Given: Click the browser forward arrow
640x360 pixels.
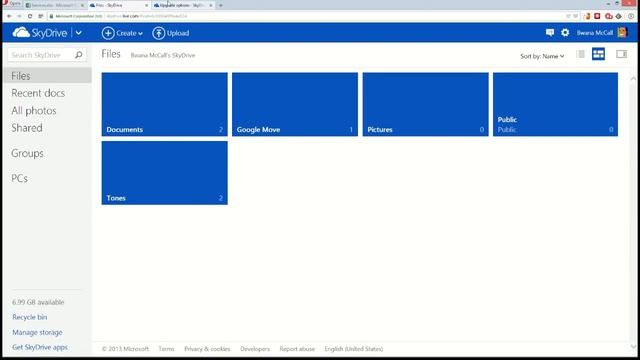Looking at the screenshot, I should pyautogui.click(x=19, y=16).
